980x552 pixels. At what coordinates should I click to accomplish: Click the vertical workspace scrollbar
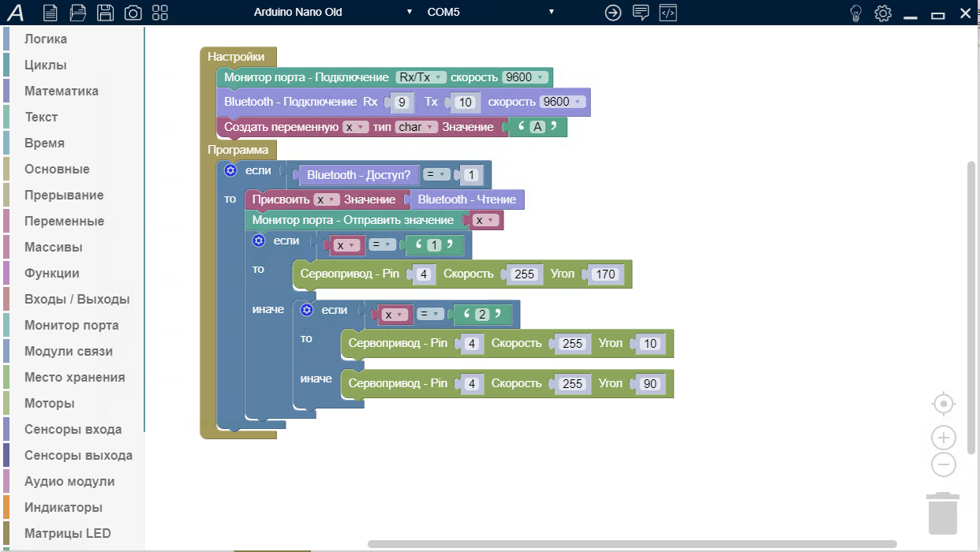coord(971,307)
